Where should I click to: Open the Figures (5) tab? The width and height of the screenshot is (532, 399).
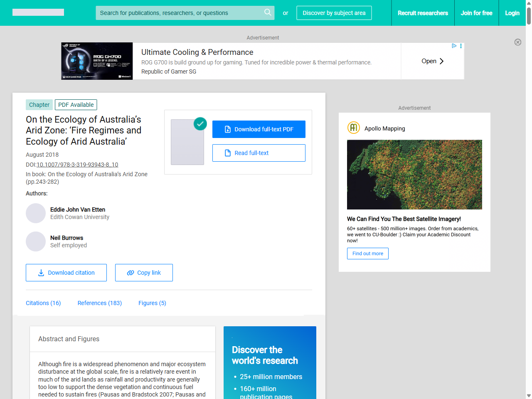(x=152, y=303)
